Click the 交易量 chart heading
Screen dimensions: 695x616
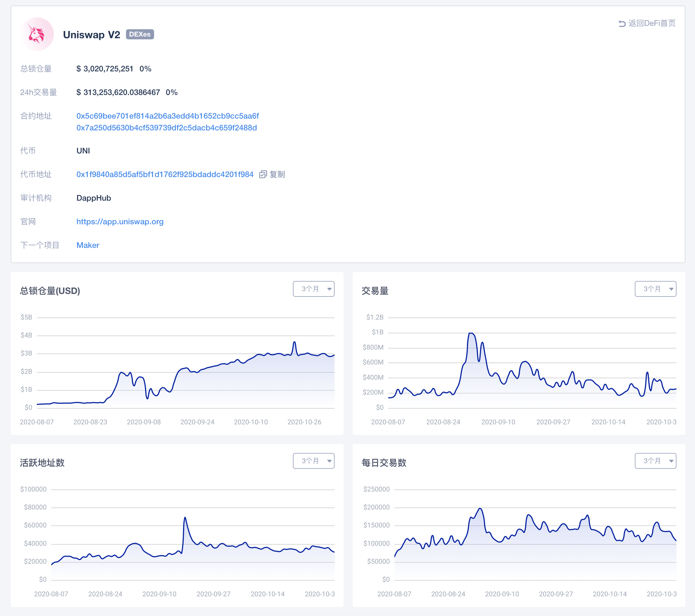pos(375,291)
